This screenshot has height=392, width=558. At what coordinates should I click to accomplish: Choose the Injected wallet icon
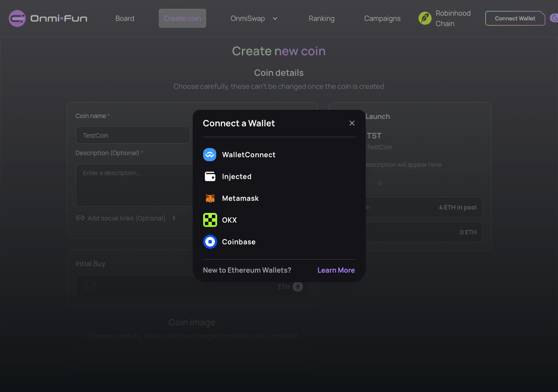click(x=210, y=176)
